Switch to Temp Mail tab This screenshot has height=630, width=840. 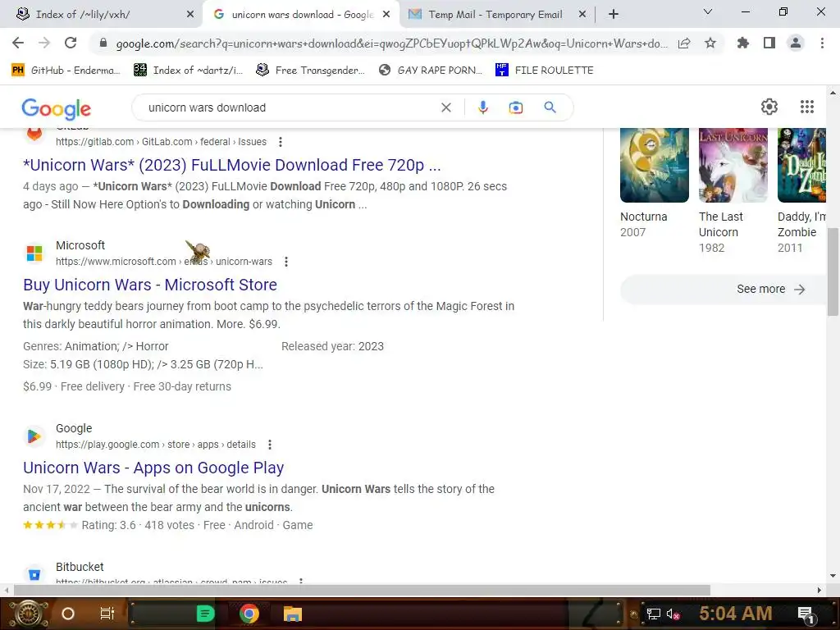click(495, 15)
